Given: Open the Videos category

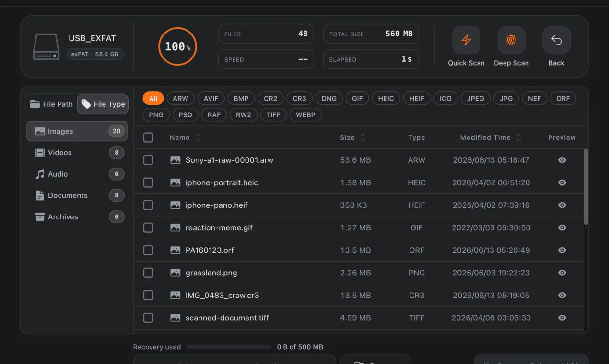Looking at the screenshot, I should pos(77,153).
